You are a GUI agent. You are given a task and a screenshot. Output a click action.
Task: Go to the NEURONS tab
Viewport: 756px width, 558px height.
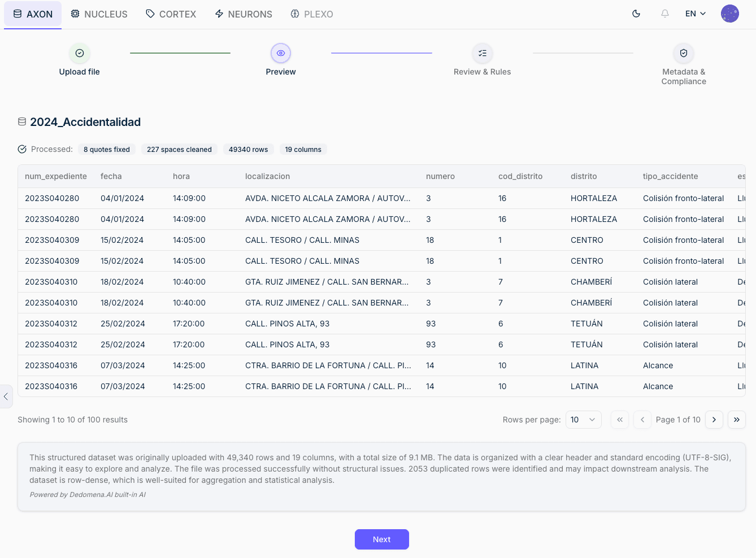click(244, 14)
